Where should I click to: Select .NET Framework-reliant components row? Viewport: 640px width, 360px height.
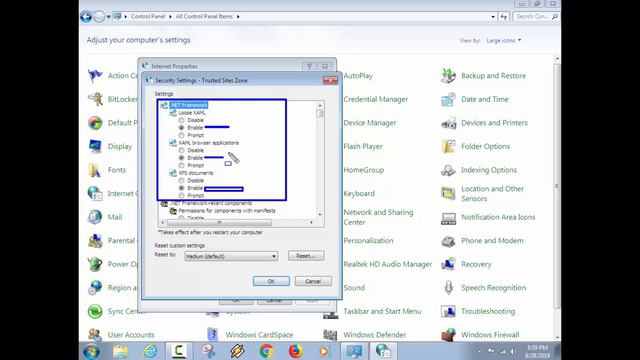(211, 203)
